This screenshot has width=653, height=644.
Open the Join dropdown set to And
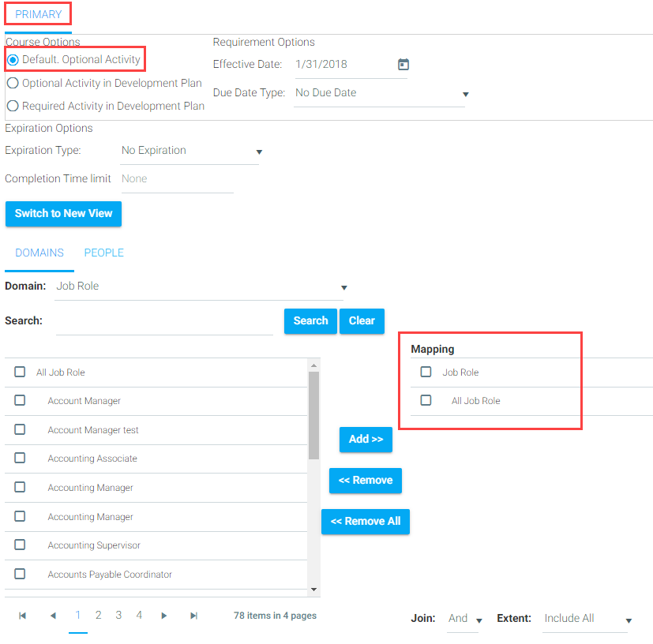(464, 619)
